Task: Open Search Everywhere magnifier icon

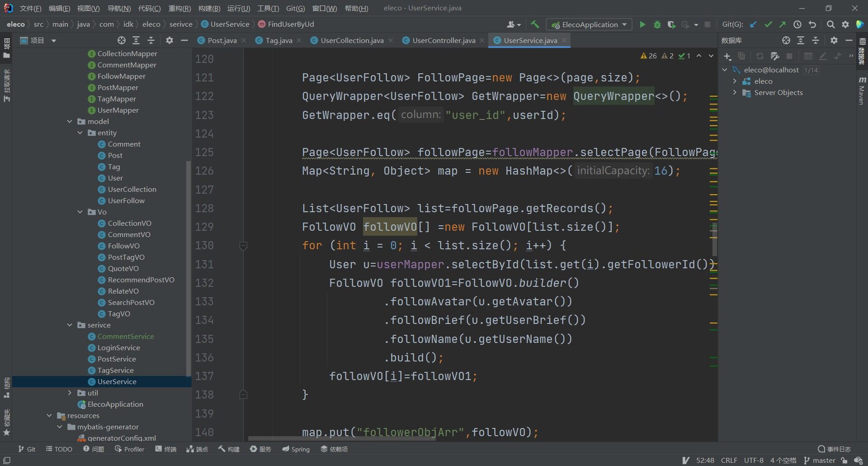Action: 830,24
